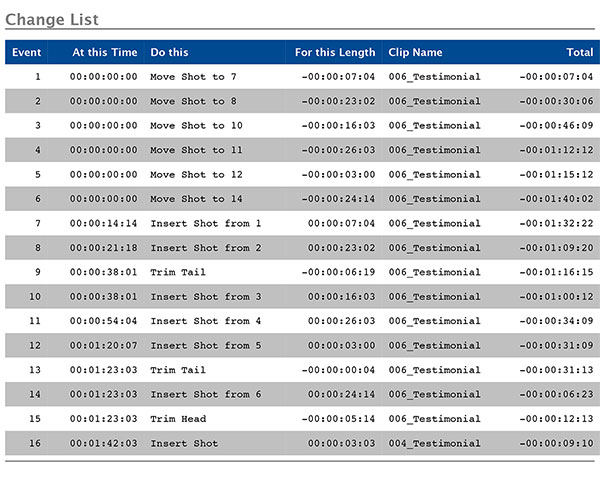Click total -00:01:32:22
The width and height of the screenshot is (600, 494).
tap(556, 223)
